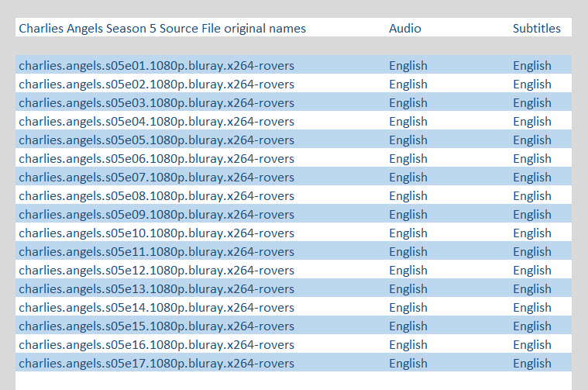Click file name charlies.angels.s05e14.1080p.bluray.x264-rovers

pos(156,308)
